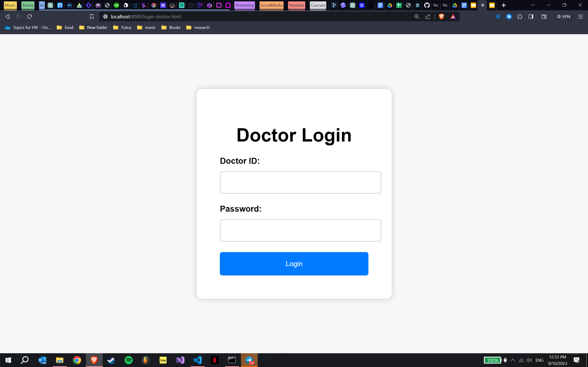Open the extensions puzzle icon
Image resolution: width=588 pixels, height=367 pixels.
[x=520, y=17]
